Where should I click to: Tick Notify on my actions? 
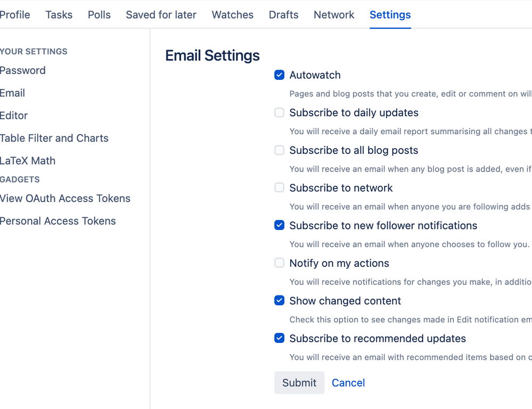[x=279, y=263]
